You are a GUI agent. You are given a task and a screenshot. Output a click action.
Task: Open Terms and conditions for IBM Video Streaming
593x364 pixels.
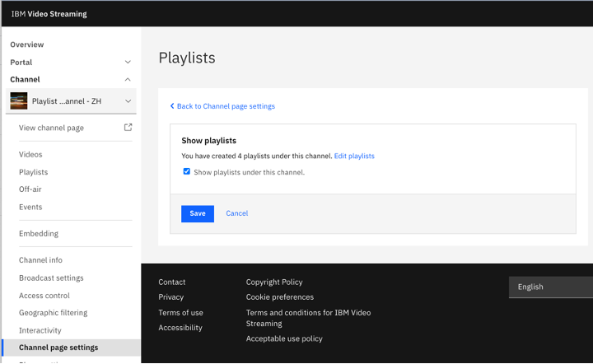pos(308,318)
